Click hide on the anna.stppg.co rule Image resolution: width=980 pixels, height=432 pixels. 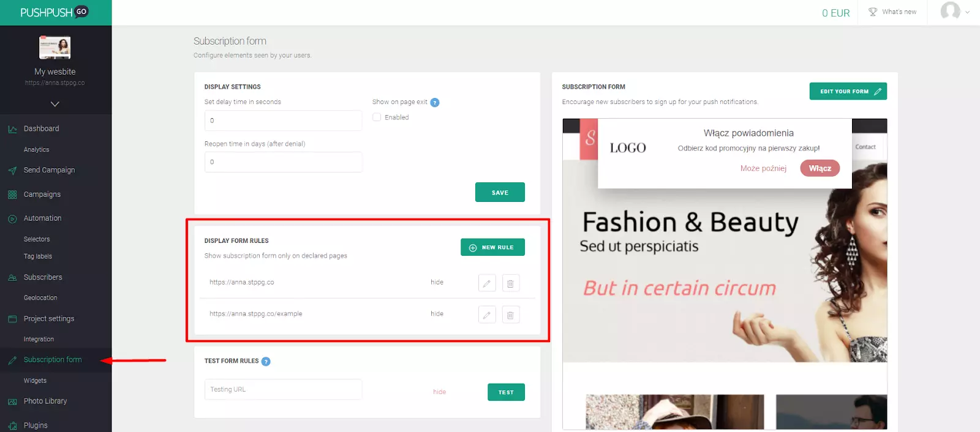point(437,282)
